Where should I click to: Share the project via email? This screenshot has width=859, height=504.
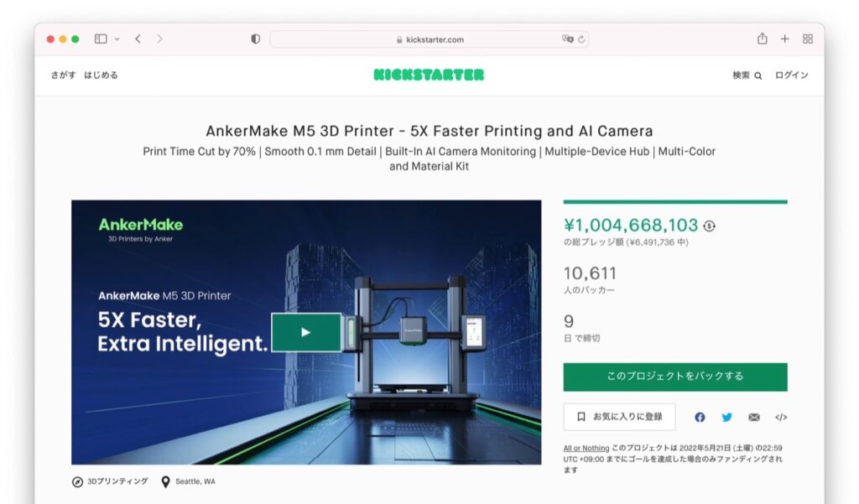[x=753, y=417]
